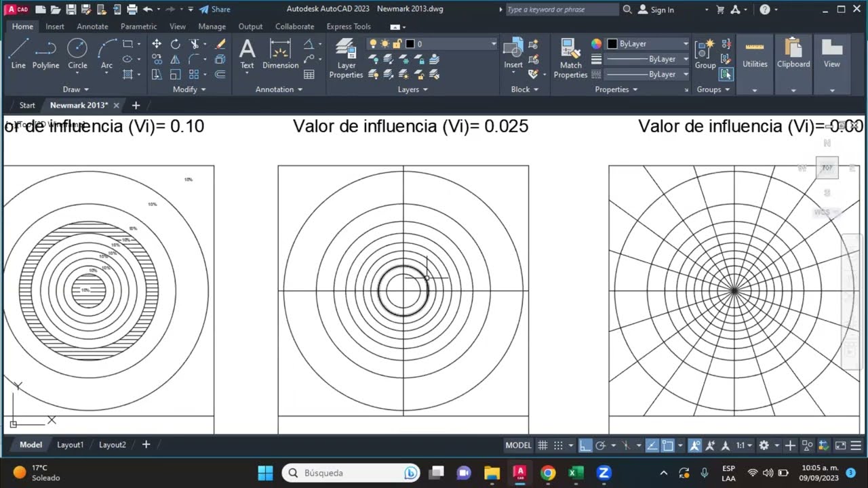Open the Parametric ribbon tab

click(x=138, y=26)
